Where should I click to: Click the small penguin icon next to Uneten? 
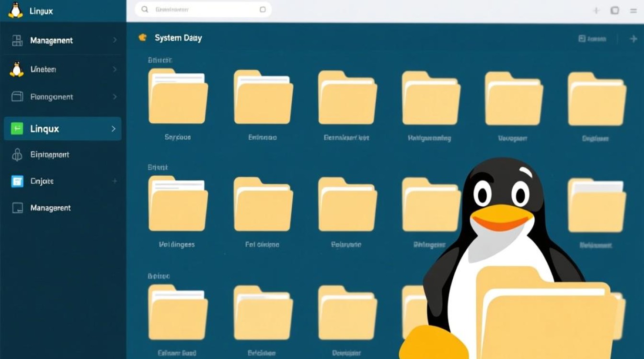click(x=16, y=69)
